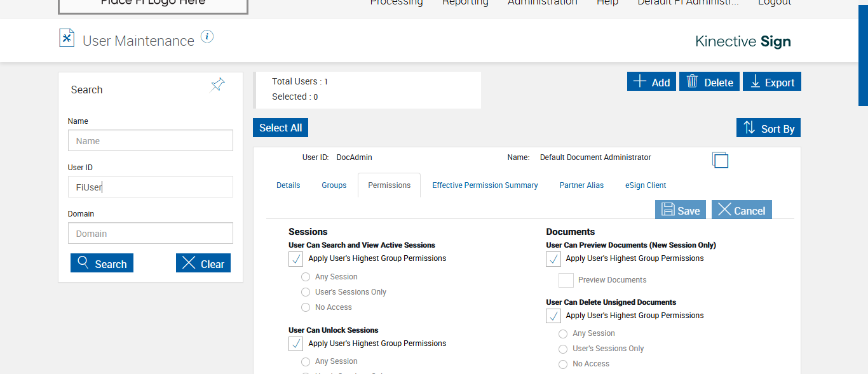Toggle group permissions for Delete Unsigned Documents

(x=553, y=316)
